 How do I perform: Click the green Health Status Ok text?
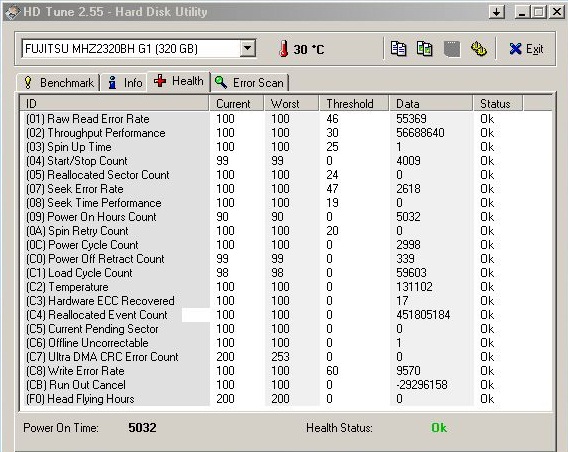pos(439,428)
